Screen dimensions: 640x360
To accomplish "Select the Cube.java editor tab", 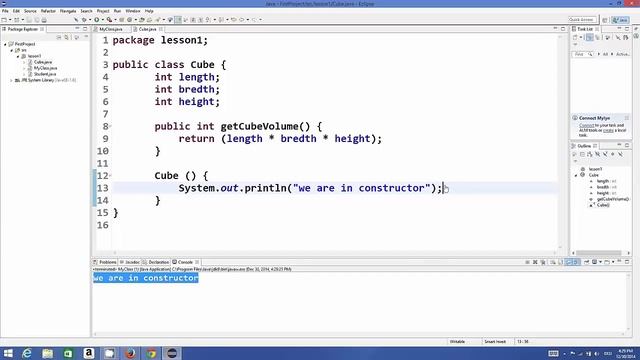I will click(x=147, y=29).
